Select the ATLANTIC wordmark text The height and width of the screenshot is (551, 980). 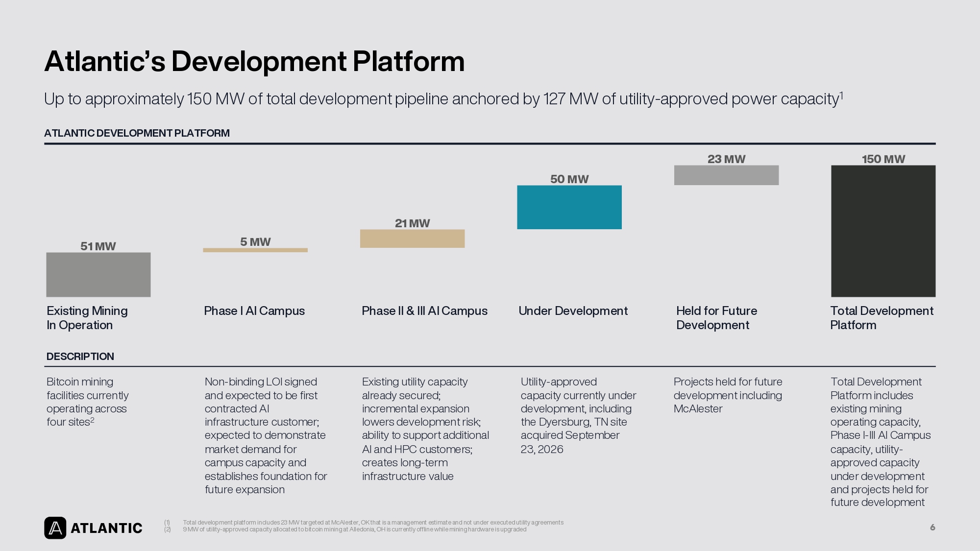[106, 528]
